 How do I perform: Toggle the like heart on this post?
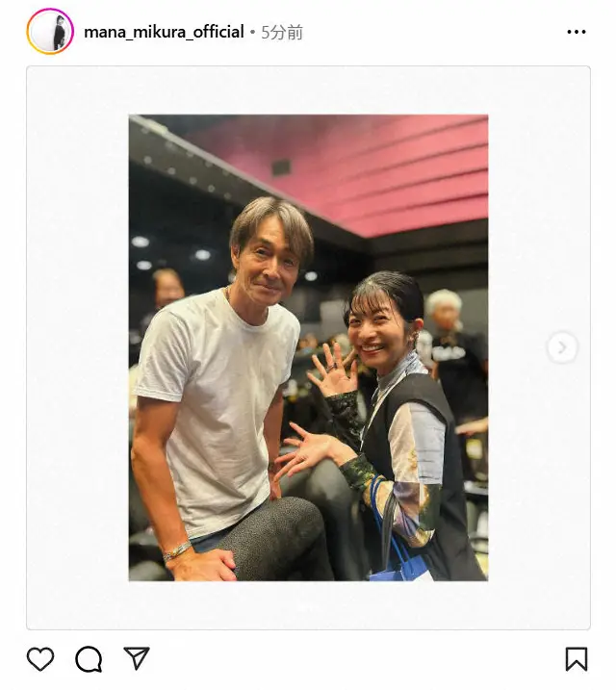(x=40, y=659)
